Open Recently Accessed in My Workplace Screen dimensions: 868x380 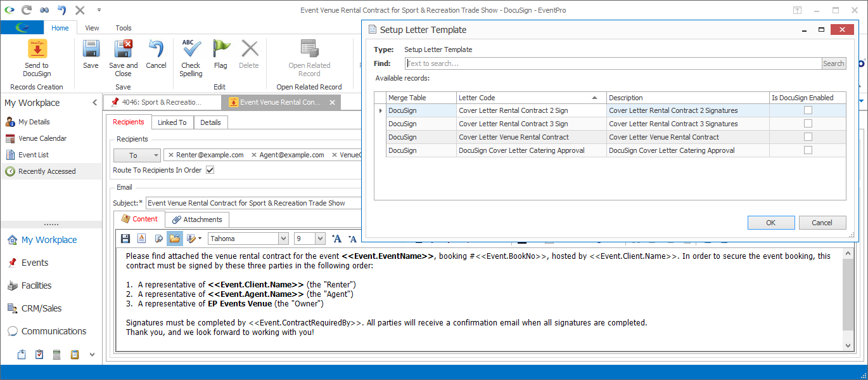click(x=47, y=171)
